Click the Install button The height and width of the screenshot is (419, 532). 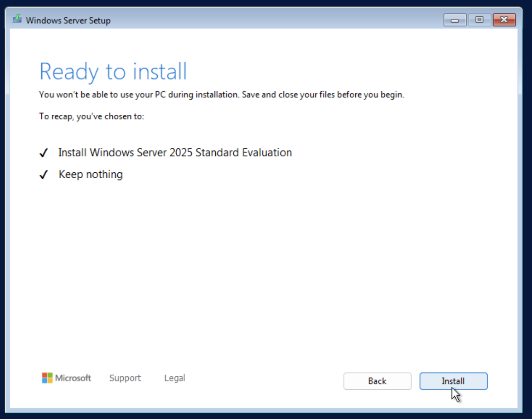[x=453, y=381]
